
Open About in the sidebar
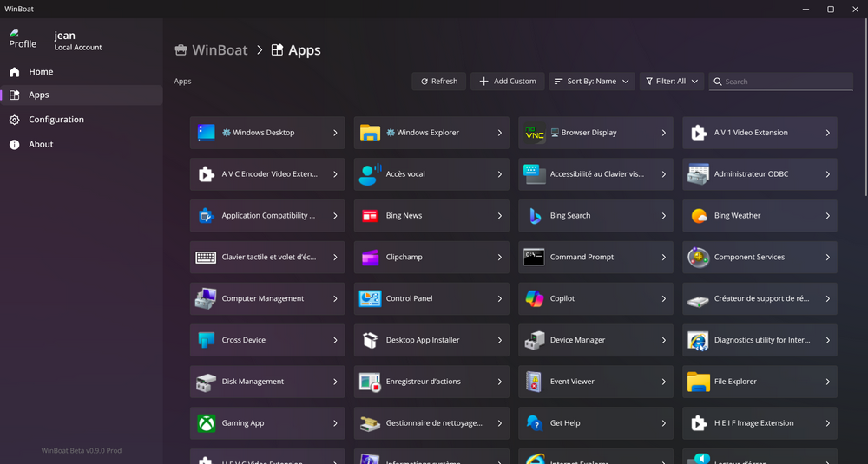pos(82,144)
